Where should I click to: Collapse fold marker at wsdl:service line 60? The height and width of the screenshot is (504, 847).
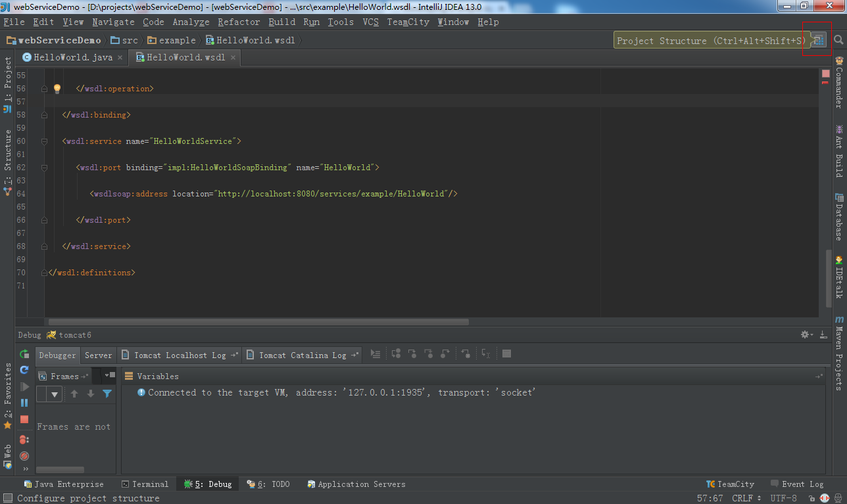(x=45, y=141)
